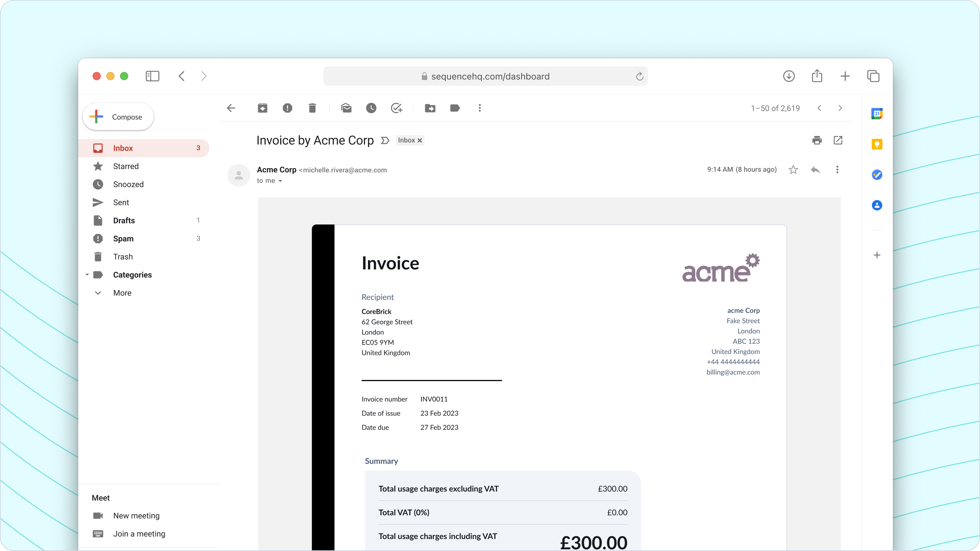The width and height of the screenshot is (980, 551).
Task: Click the move to folder icon in toolbar
Action: pos(431,108)
